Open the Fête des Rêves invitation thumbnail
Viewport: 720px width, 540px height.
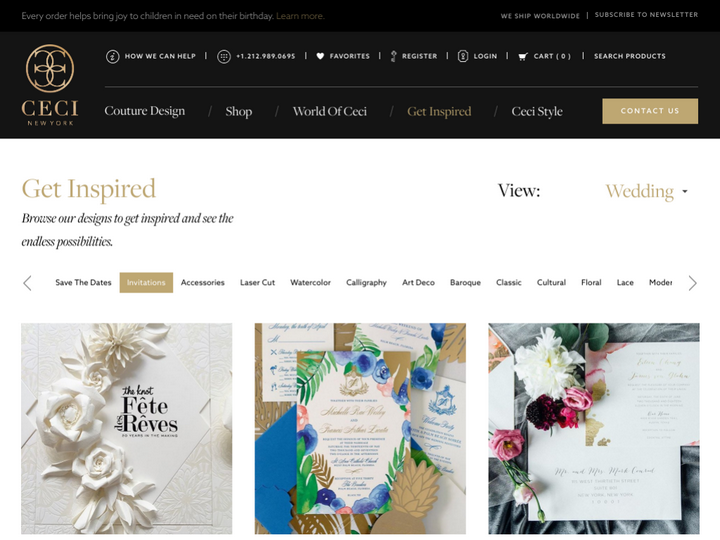pos(127,428)
